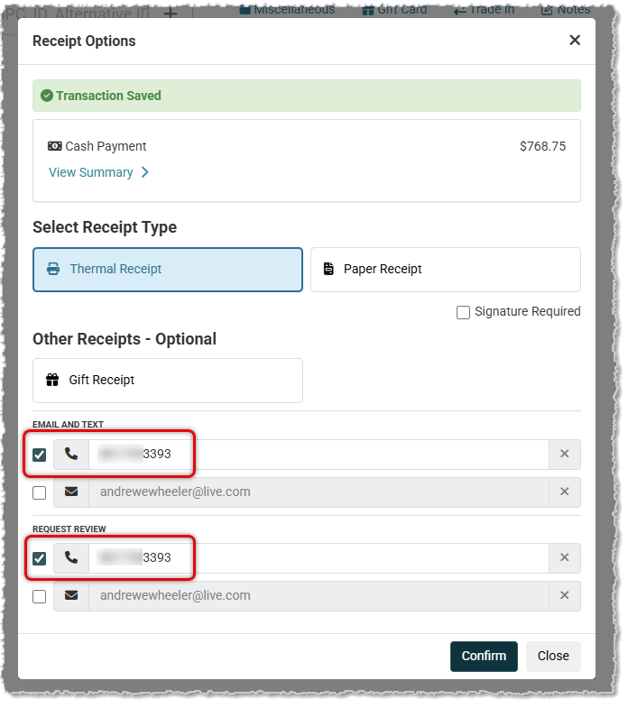This screenshot has width=628, height=708.
Task: Click the phone icon under Email and Text
Action: coord(71,454)
